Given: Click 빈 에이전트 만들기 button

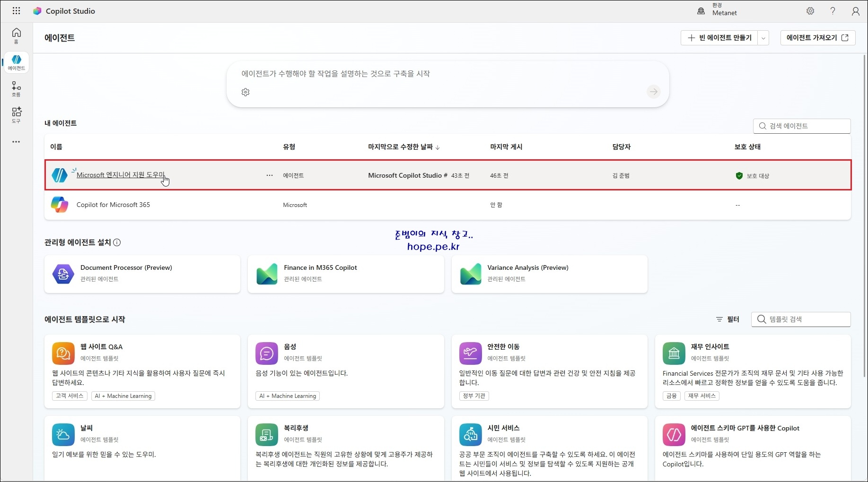Looking at the screenshot, I should (719, 38).
